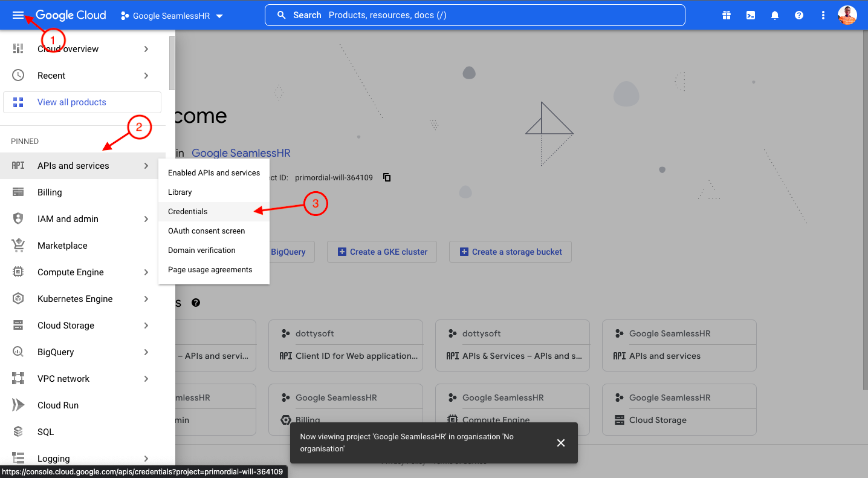Click the Cloud Run icon in sidebar
This screenshot has height=478, width=868.
(x=18, y=405)
